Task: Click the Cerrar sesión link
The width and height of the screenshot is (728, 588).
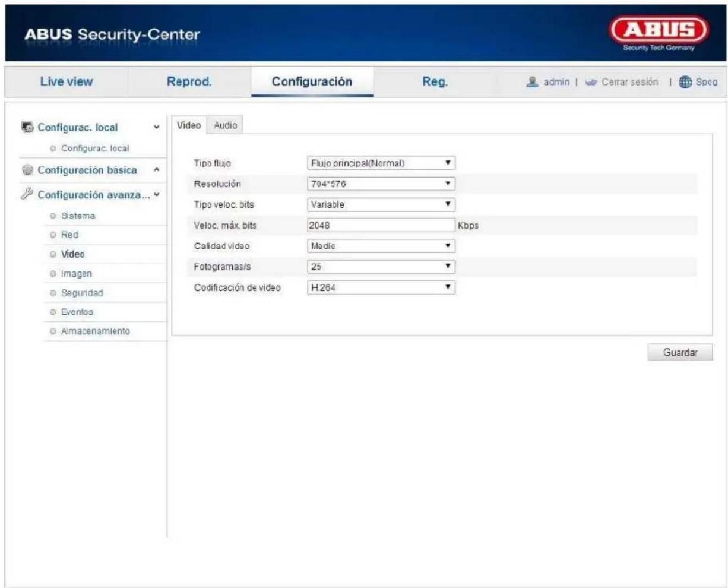Action: tap(629, 82)
